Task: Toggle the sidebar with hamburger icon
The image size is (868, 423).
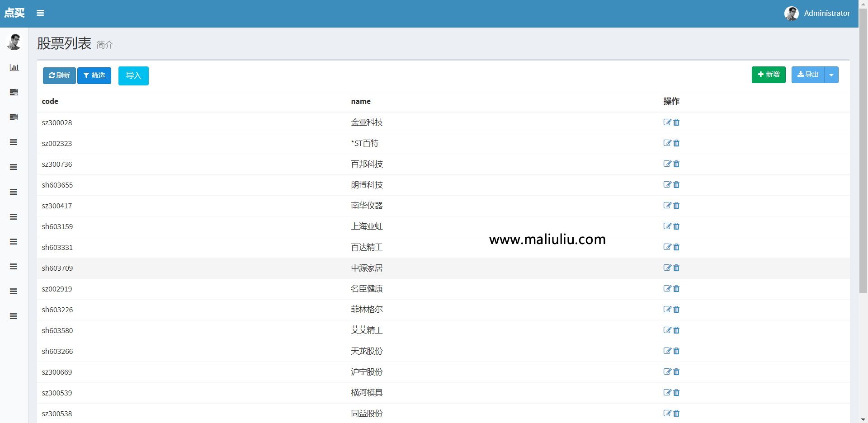Action: tap(40, 13)
